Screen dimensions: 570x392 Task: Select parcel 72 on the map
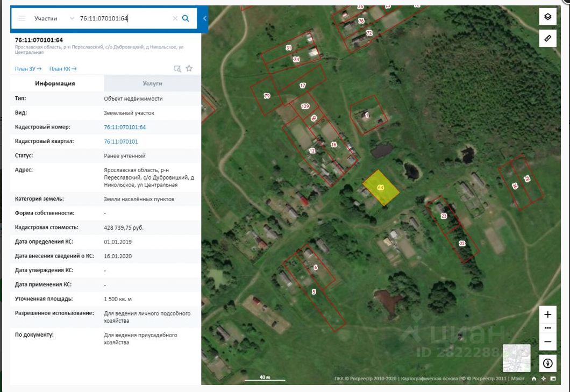(369, 33)
